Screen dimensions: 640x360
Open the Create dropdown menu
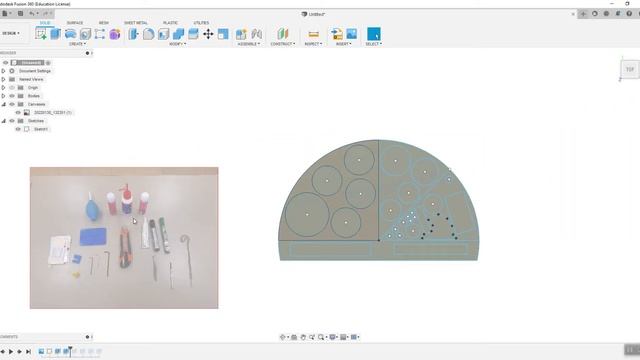(x=77, y=44)
